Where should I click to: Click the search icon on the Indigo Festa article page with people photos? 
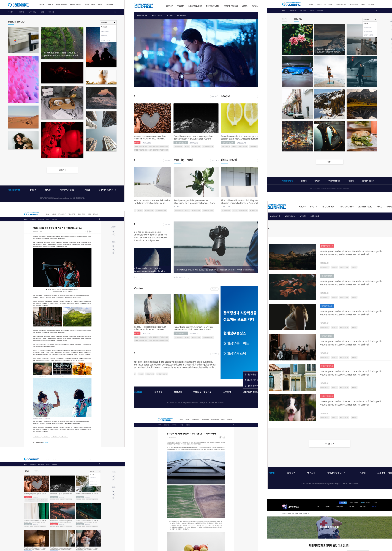tap(99, 219)
